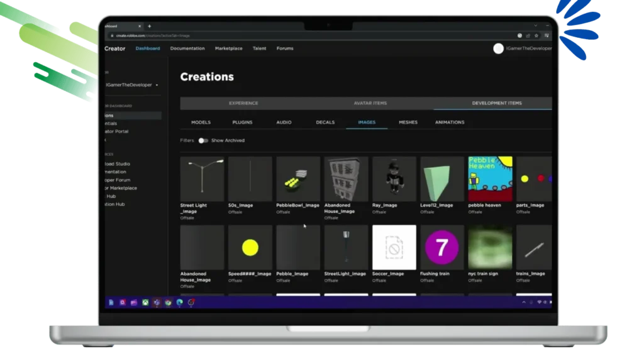The width and height of the screenshot is (644, 362).
Task: Open the Wi-Fi network tray icon
Action: coord(539,302)
